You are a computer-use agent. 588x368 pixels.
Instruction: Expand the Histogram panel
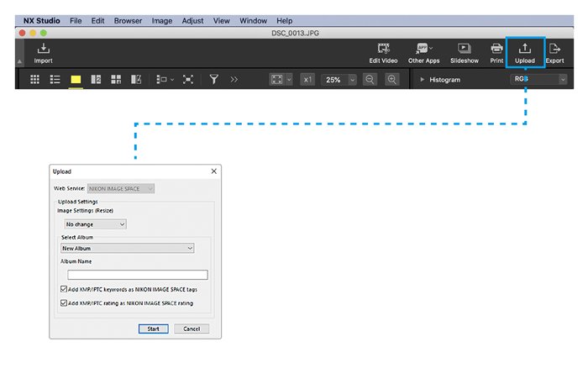click(x=422, y=80)
